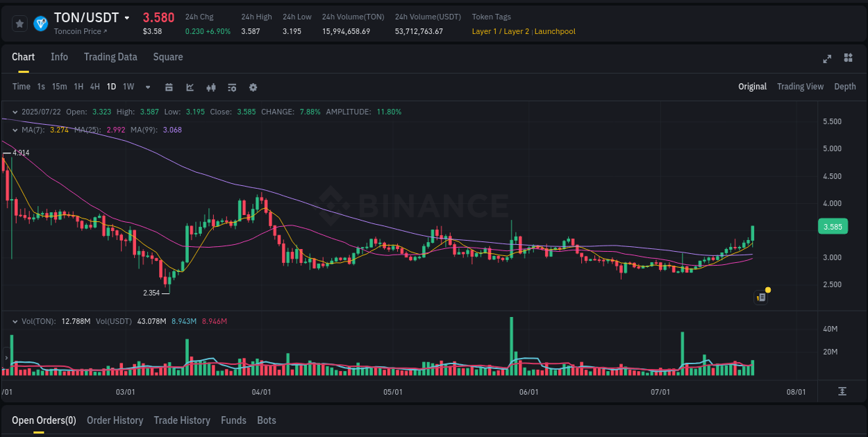
Task: Click the green 3.585 price tag
Action: (833, 226)
